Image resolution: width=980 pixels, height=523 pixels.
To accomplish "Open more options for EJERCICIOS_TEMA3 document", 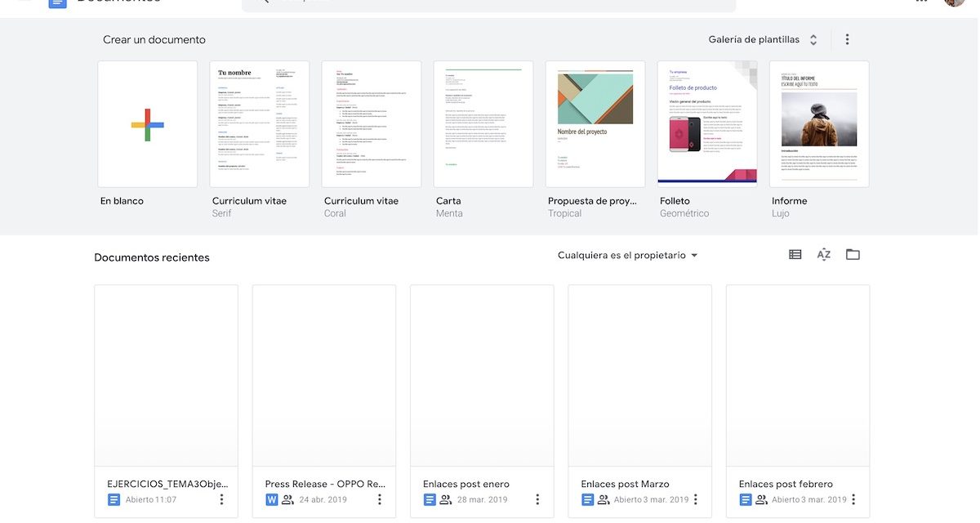I will pos(221,499).
